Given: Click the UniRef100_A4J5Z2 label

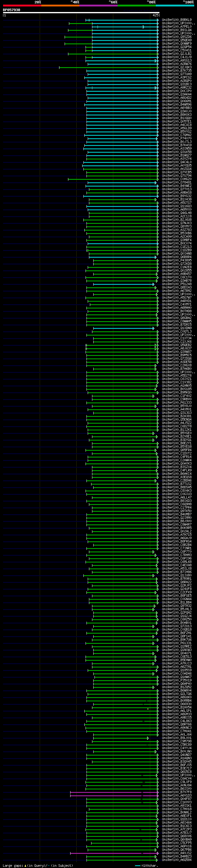Looking at the screenshot, I should pyautogui.click(x=176, y=423).
